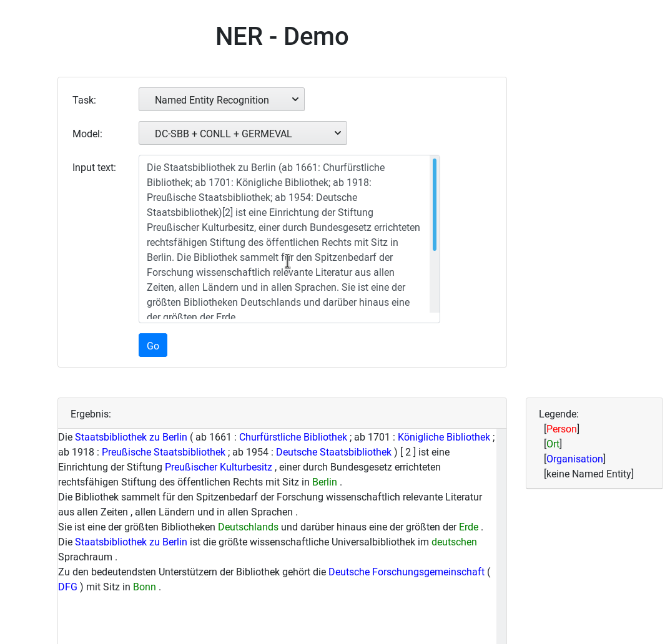Click the red Person legend entry
Screen dimensions: 670x644
point(561,429)
